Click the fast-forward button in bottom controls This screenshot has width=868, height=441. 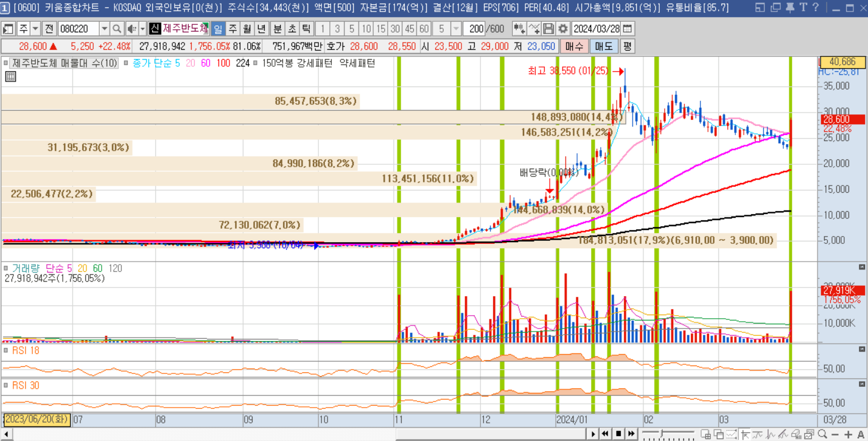click(631, 434)
